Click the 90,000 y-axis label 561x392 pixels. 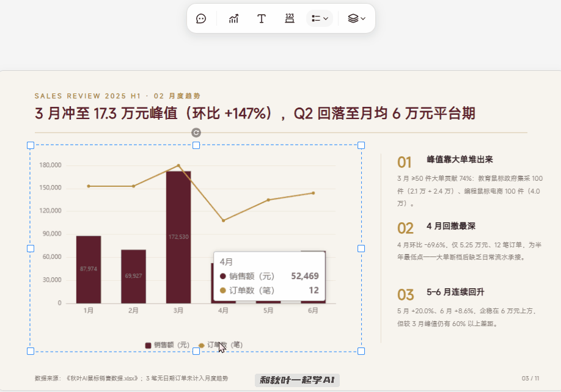[x=52, y=234]
